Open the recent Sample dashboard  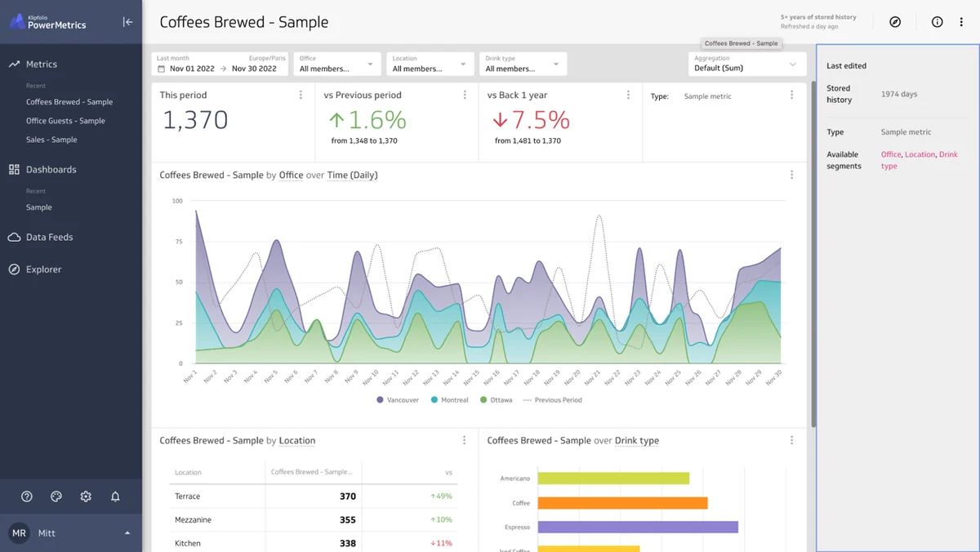coord(38,207)
